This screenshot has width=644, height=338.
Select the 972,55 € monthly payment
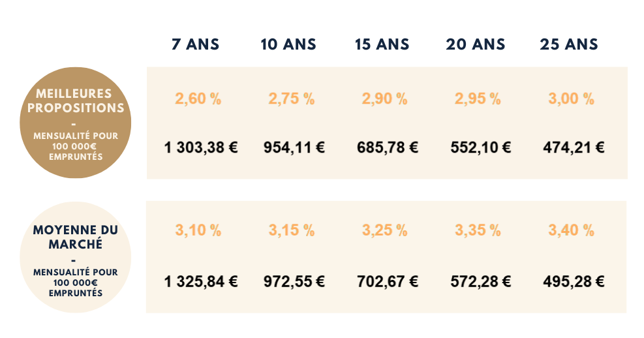coord(294,283)
